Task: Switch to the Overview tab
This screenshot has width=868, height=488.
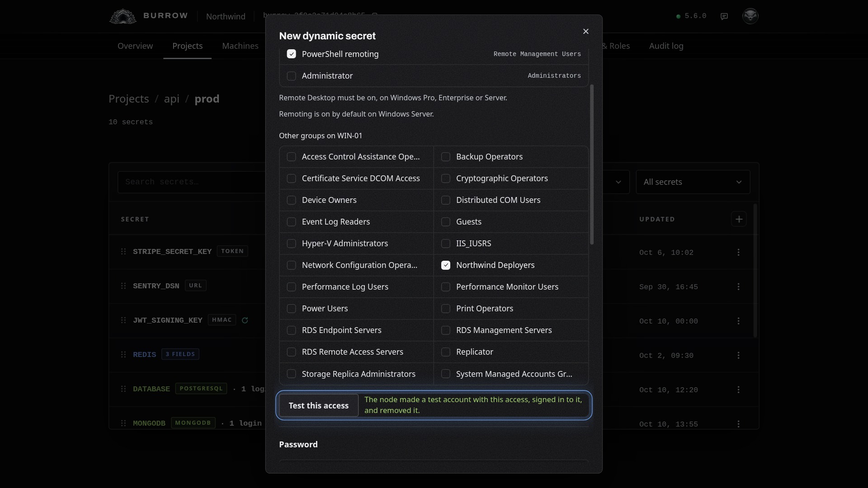Action: coord(135,46)
